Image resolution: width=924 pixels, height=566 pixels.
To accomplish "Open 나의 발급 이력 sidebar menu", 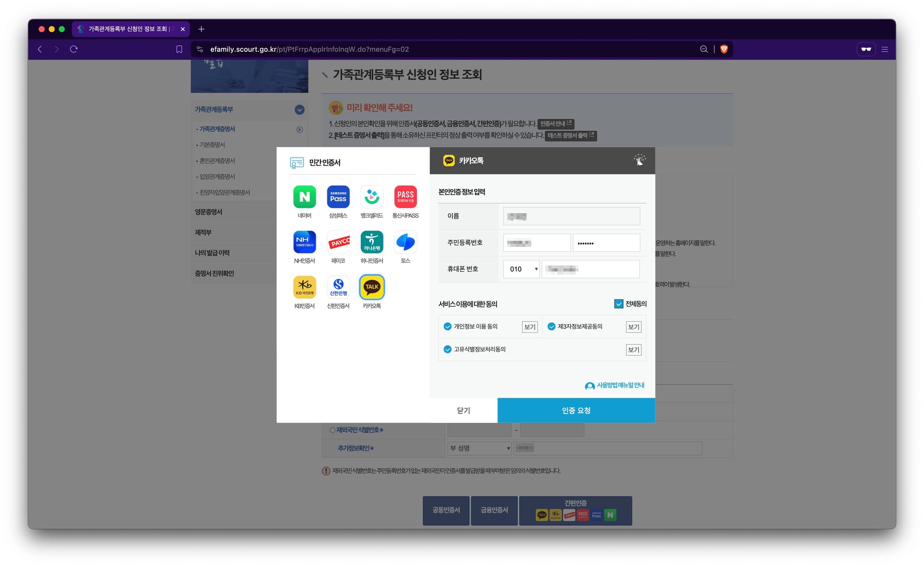I will (x=212, y=253).
